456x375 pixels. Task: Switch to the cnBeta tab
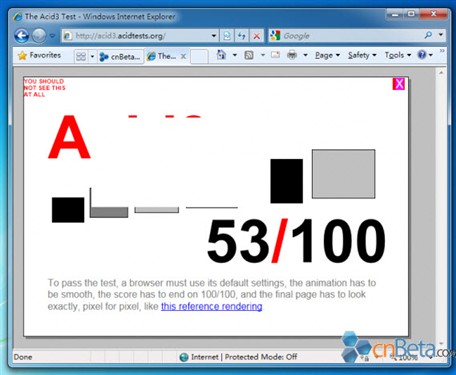point(121,57)
